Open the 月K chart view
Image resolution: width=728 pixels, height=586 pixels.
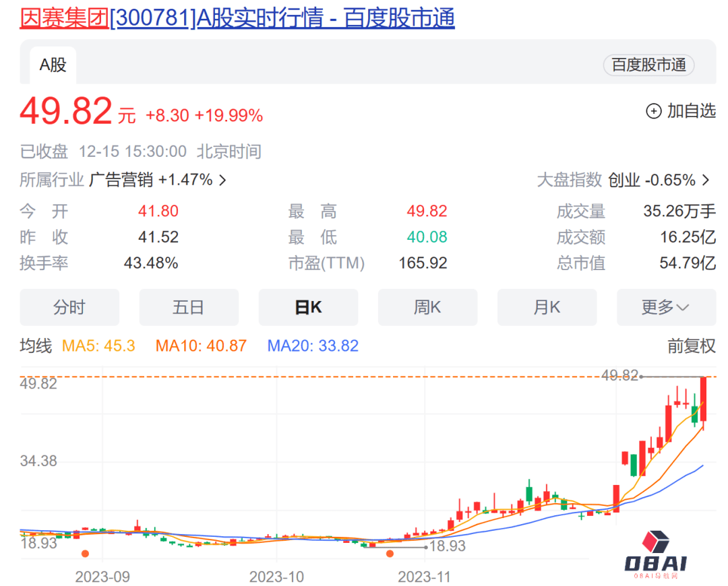click(547, 307)
